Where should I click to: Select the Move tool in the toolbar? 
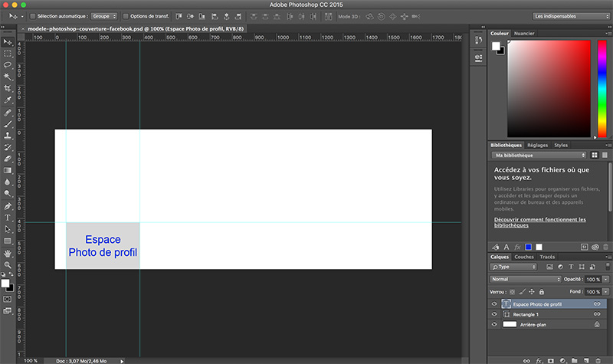pyautogui.click(x=8, y=41)
